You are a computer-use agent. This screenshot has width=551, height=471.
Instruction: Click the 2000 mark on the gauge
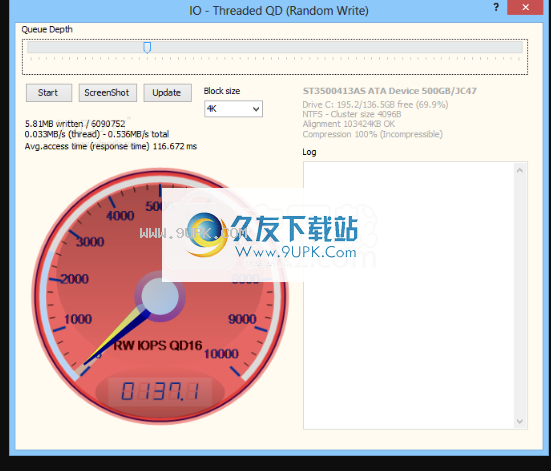point(74,279)
